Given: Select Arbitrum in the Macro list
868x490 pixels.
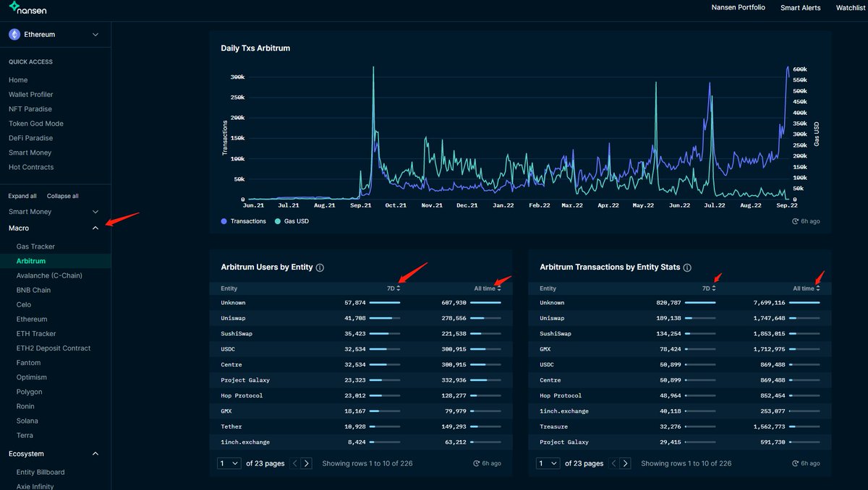Looking at the screenshot, I should pos(31,261).
